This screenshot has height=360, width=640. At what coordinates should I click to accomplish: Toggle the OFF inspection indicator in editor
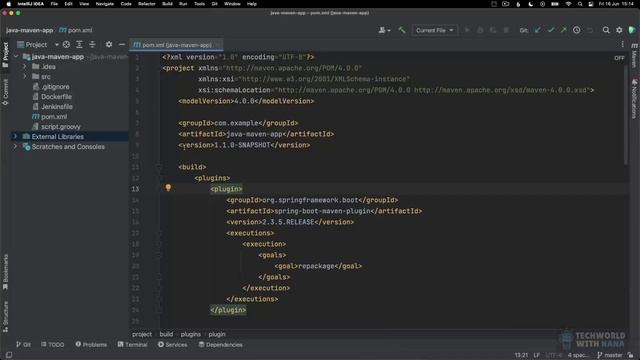(x=619, y=58)
